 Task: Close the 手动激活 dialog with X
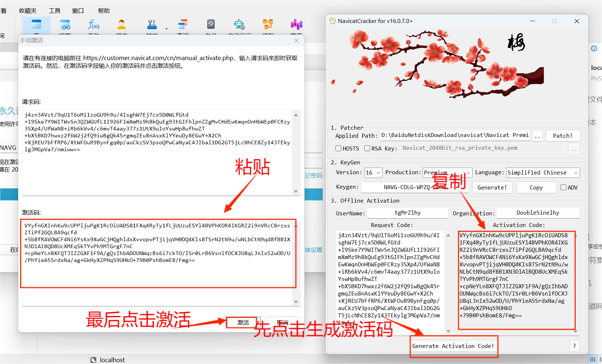pyautogui.click(x=296, y=40)
